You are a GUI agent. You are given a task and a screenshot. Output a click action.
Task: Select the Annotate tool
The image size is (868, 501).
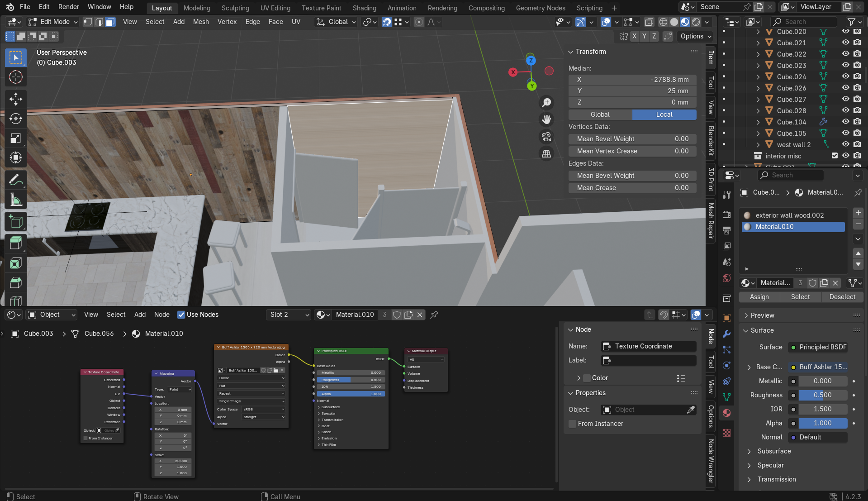coord(16,180)
